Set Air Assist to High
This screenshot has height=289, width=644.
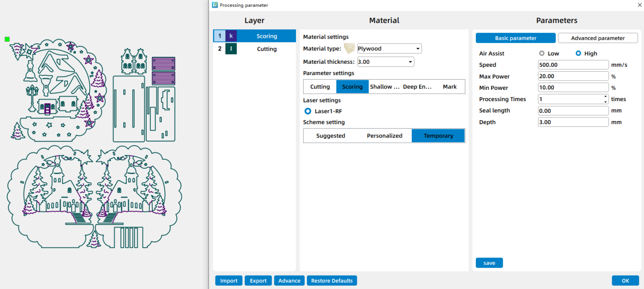pyautogui.click(x=579, y=54)
